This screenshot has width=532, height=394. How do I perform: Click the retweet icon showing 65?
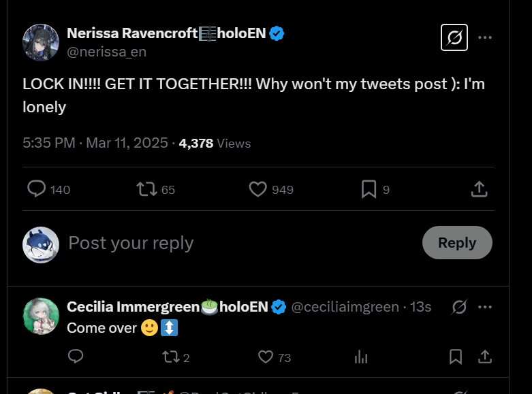pyautogui.click(x=146, y=188)
